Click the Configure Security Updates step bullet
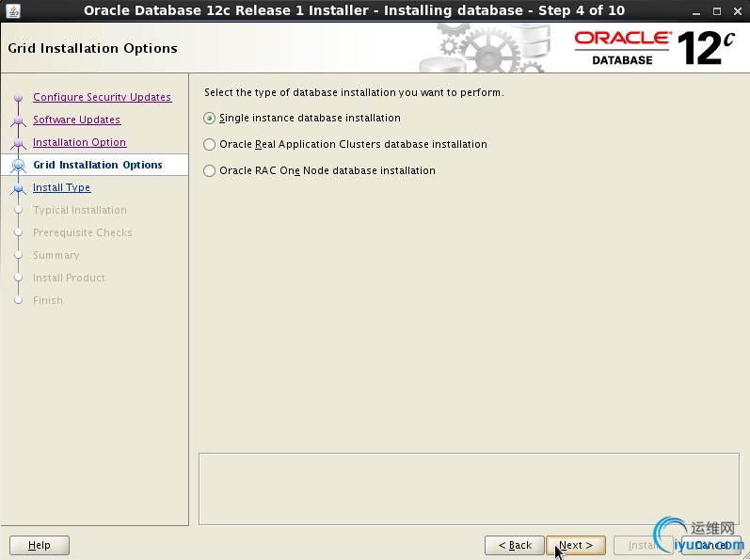 pos(19,98)
